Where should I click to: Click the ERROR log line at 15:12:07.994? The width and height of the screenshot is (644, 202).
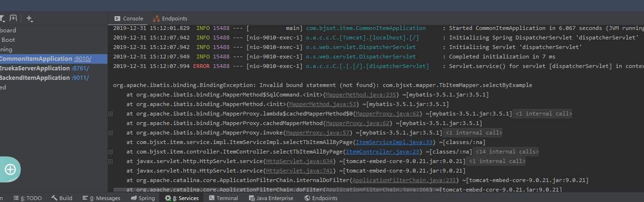tap(378, 66)
